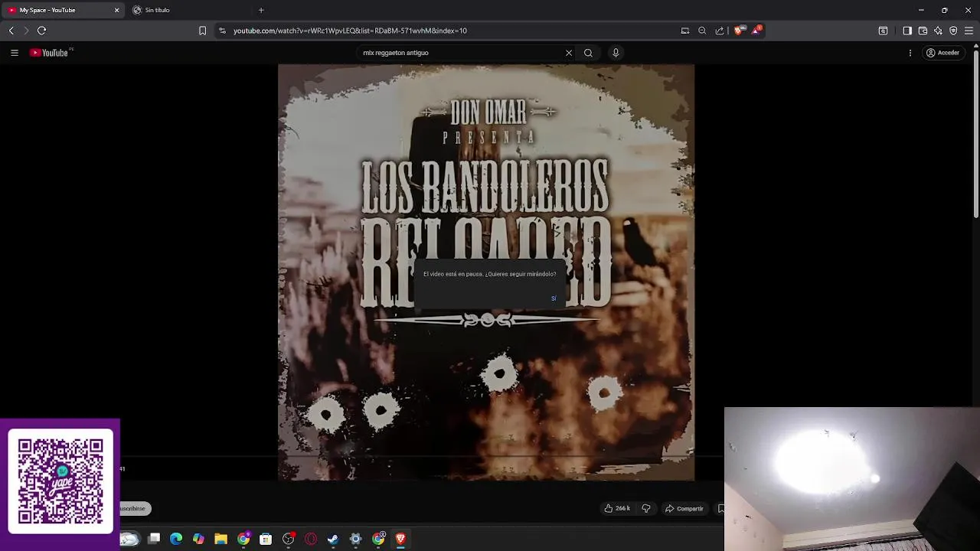Open Task View in the taskbar
980x551 pixels.
point(154,539)
